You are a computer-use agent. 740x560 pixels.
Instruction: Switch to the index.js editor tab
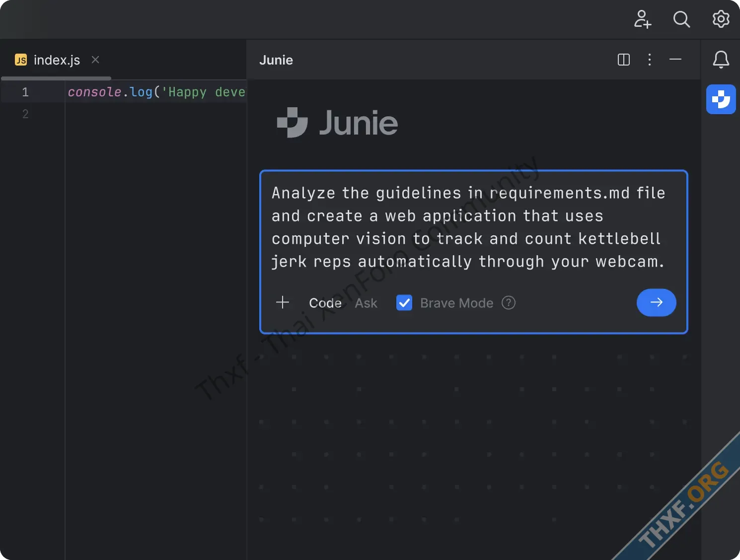point(57,60)
